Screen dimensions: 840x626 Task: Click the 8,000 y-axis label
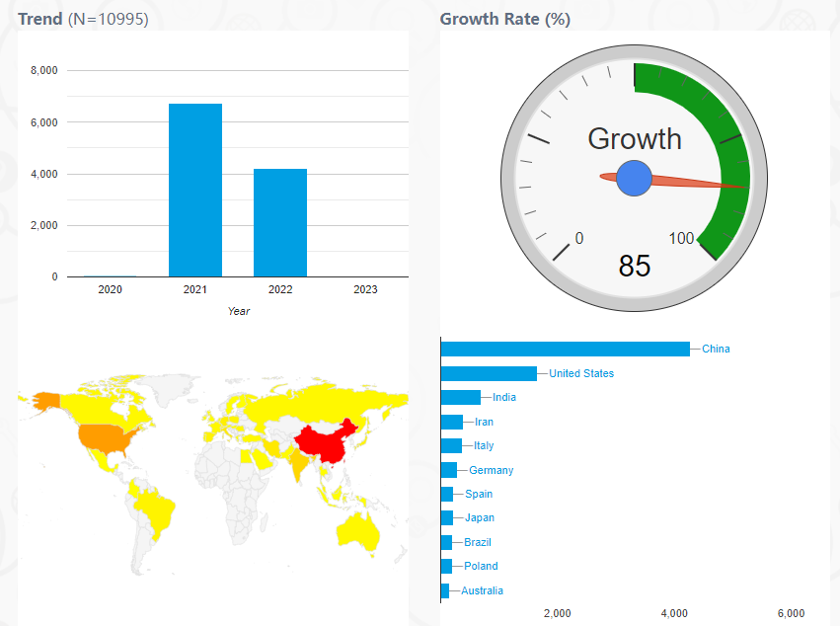pyautogui.click(x=44, y=70)
